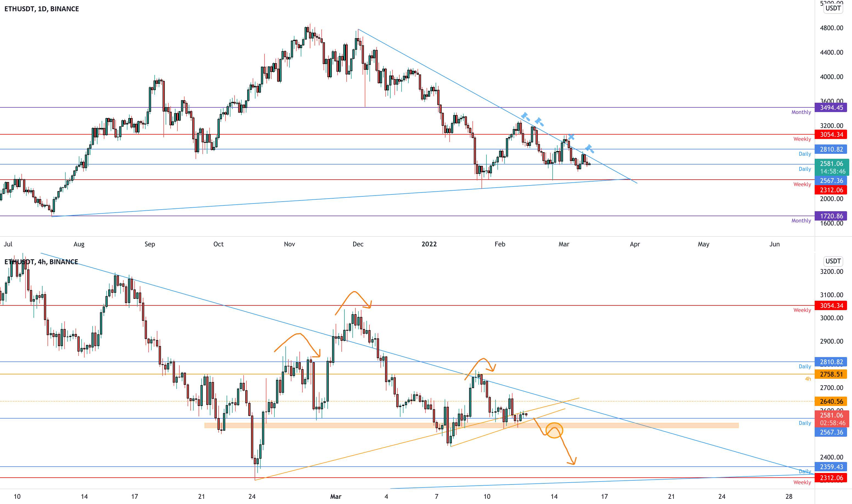Click the 7 label on the 4h time axis
This screenshot has width=852, height=504.
[x=436, y=497]
